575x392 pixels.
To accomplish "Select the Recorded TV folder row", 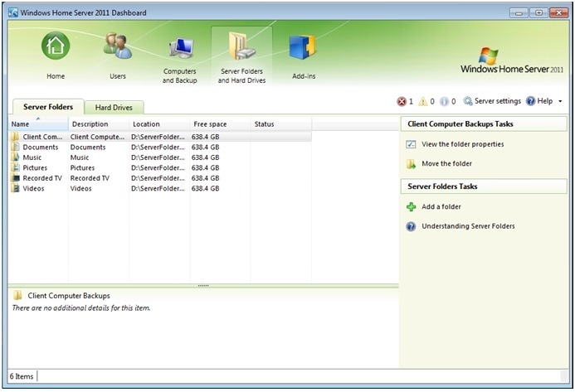I will (41, 178).
